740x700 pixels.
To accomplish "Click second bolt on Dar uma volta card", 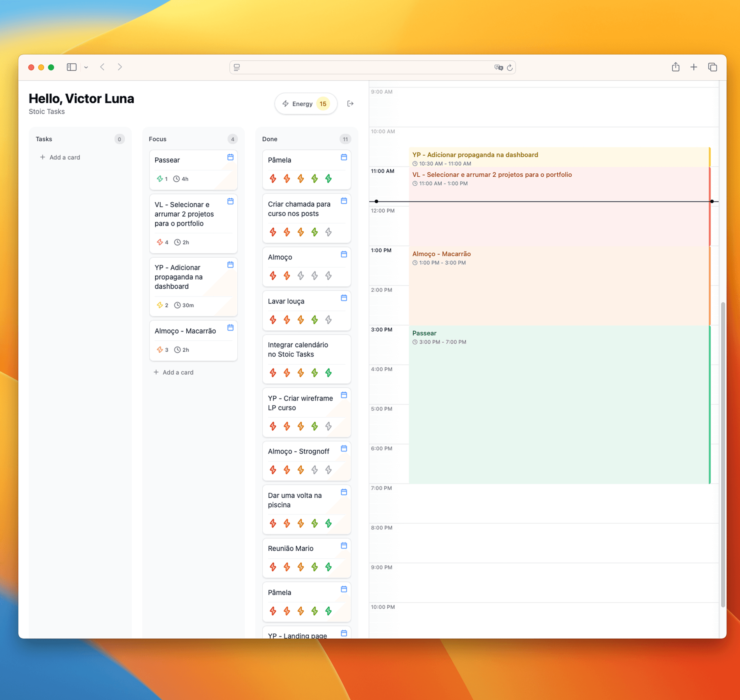I will point(287,523).
